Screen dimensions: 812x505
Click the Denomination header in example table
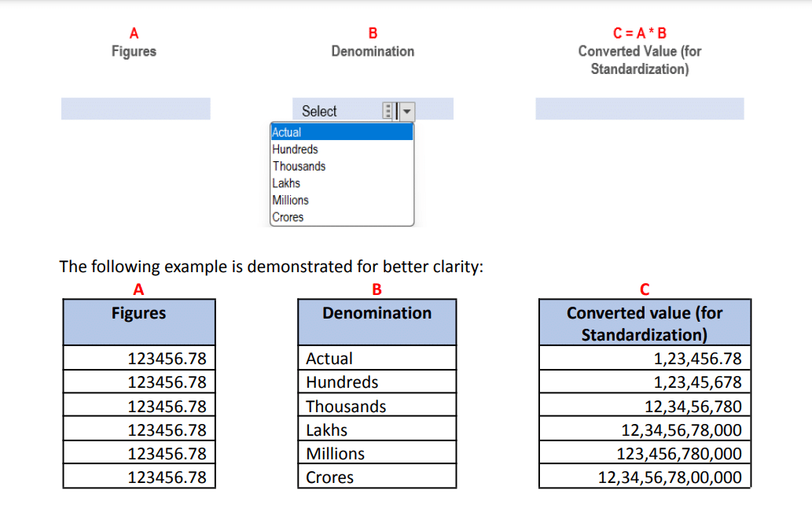(377, 314)
